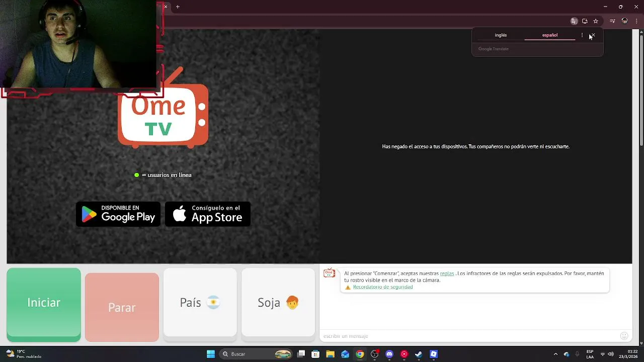Open Microsoft Store from taskbar

315,354
